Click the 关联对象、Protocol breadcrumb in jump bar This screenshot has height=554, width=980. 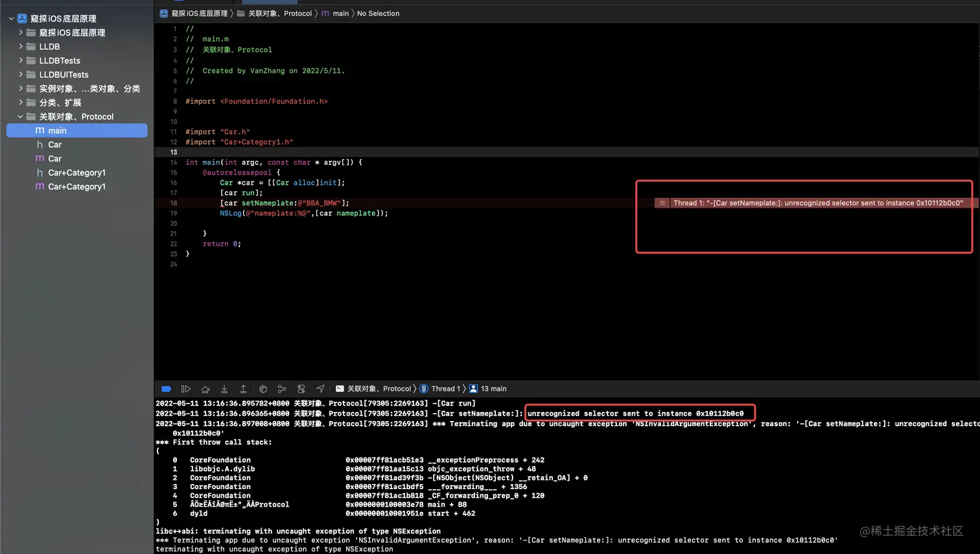click(x=274, y=13)
